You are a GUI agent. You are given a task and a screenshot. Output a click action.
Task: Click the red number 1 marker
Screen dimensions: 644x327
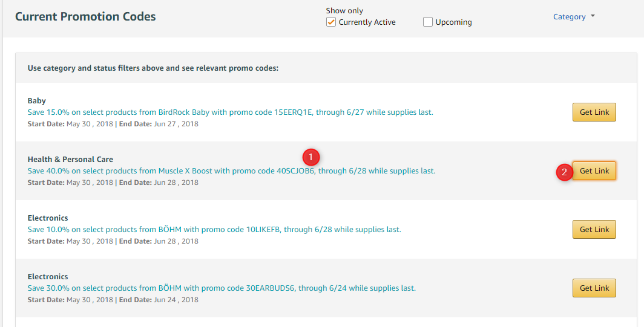(310, 157)
